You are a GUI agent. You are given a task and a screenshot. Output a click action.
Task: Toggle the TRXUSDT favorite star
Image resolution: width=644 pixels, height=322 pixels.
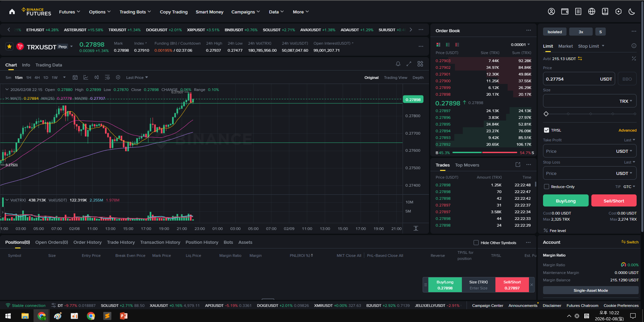(x=9, y=46)
